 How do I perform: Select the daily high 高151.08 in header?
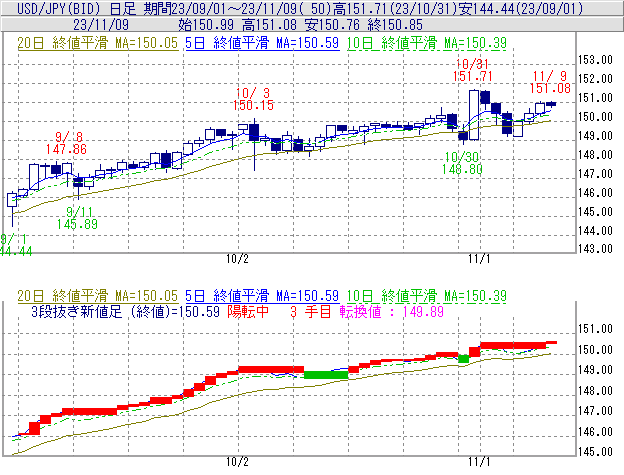click(269, 25)
